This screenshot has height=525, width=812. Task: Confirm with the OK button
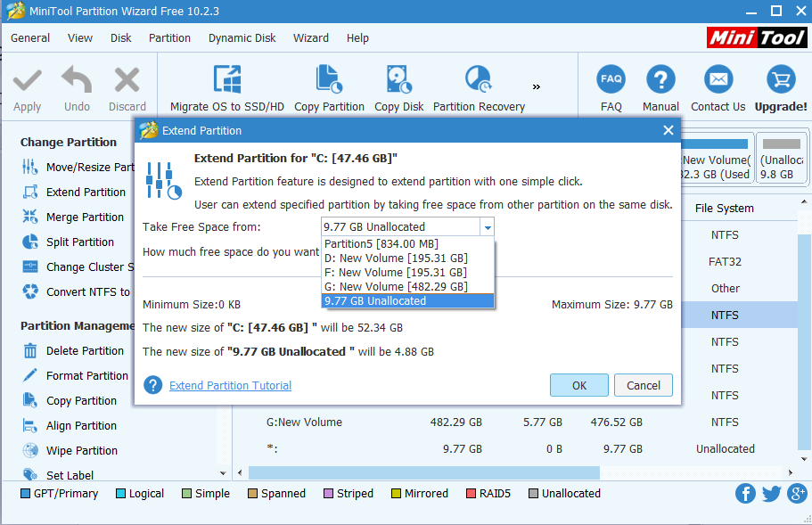click(x=579, y=385)
